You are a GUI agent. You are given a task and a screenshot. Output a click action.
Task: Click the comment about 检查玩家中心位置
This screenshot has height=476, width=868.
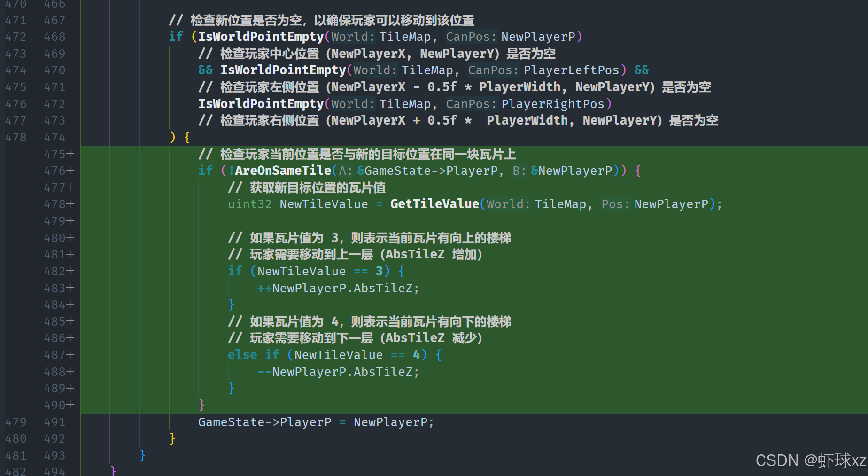coord(377,54)
